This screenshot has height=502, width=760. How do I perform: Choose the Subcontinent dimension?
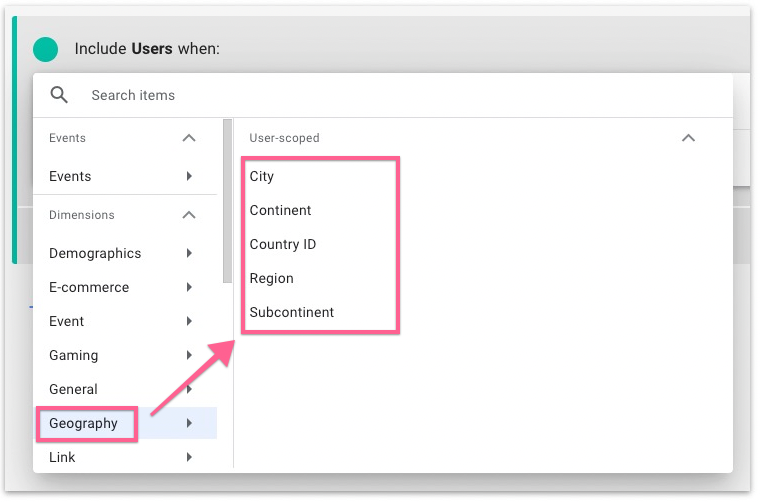[x=292, y=312]
